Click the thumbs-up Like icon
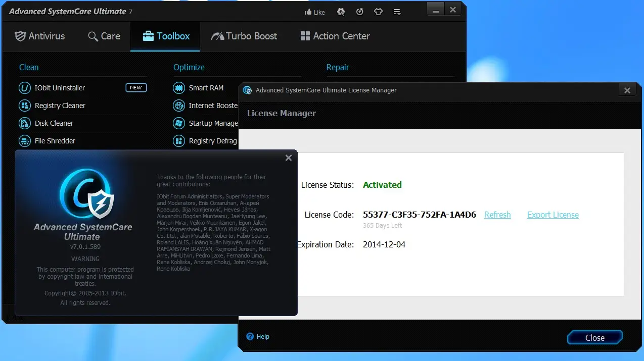This screenshot has width=644, height=361. 308,12
